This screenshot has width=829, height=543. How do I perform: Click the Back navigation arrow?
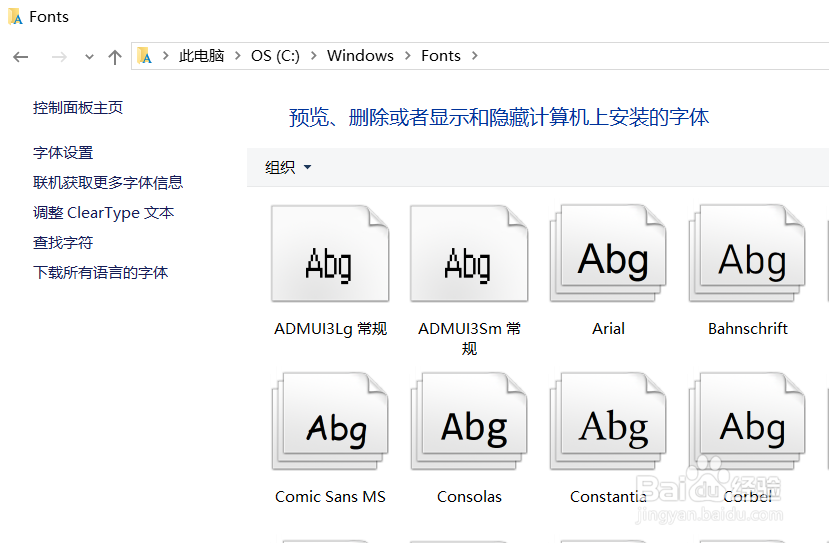21,57
